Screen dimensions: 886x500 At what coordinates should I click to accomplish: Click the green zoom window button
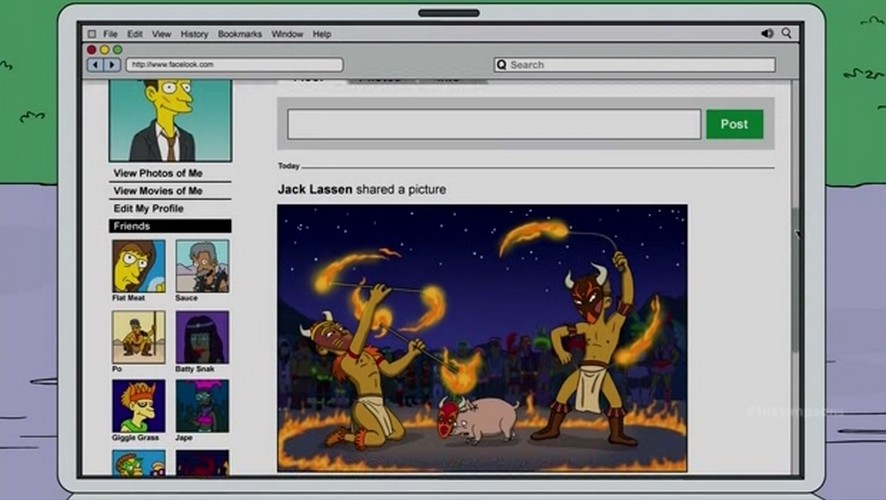click(x=118, y=50)
